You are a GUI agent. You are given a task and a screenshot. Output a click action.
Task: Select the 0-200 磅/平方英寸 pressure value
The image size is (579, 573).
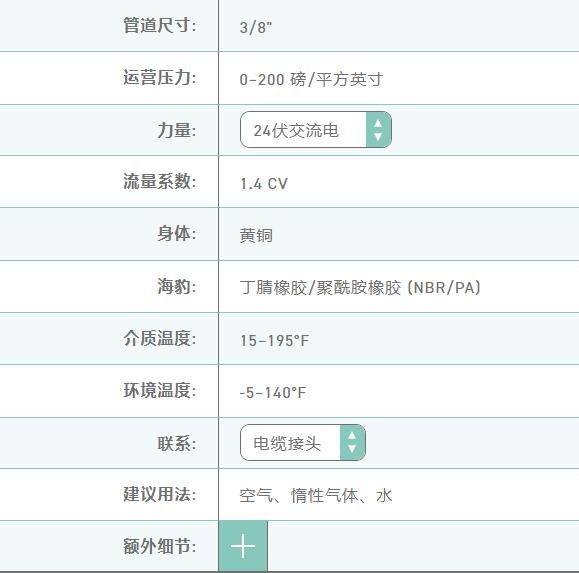coord(311,79)
